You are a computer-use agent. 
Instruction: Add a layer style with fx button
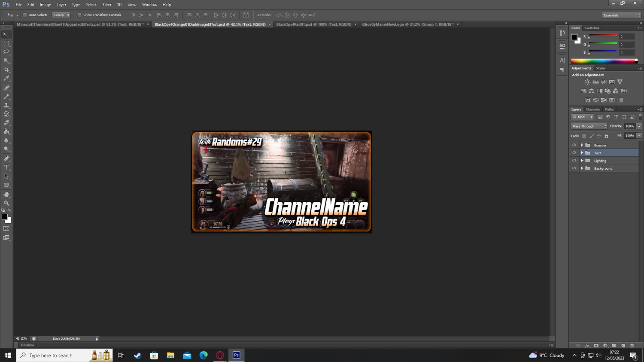[x=587, y=346]
